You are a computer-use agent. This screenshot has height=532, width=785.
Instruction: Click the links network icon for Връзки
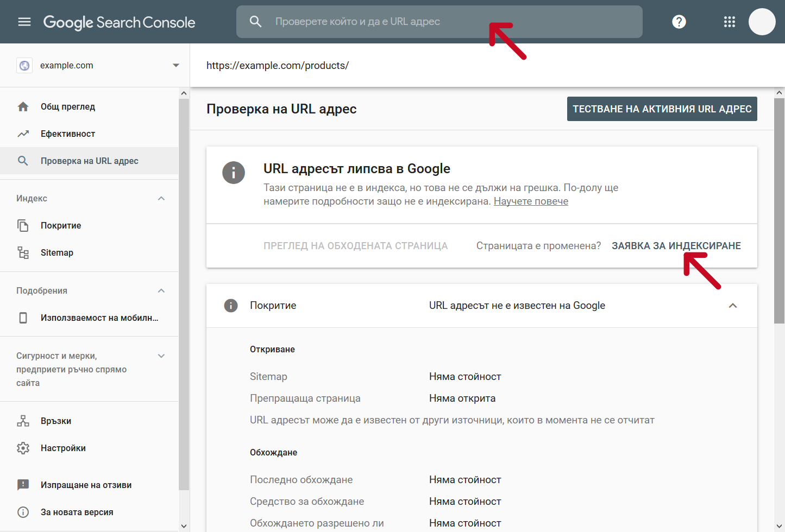(23, 421)
